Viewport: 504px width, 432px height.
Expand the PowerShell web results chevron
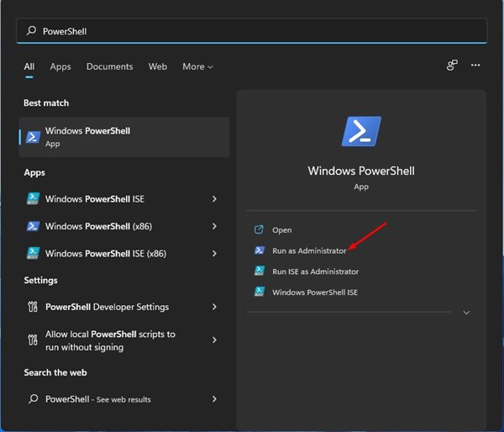[214, 399]
